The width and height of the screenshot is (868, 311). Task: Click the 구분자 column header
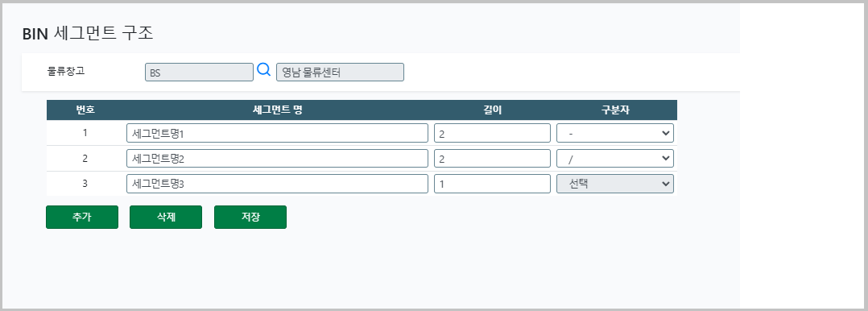pyautogui.click(x=615, y=110)
